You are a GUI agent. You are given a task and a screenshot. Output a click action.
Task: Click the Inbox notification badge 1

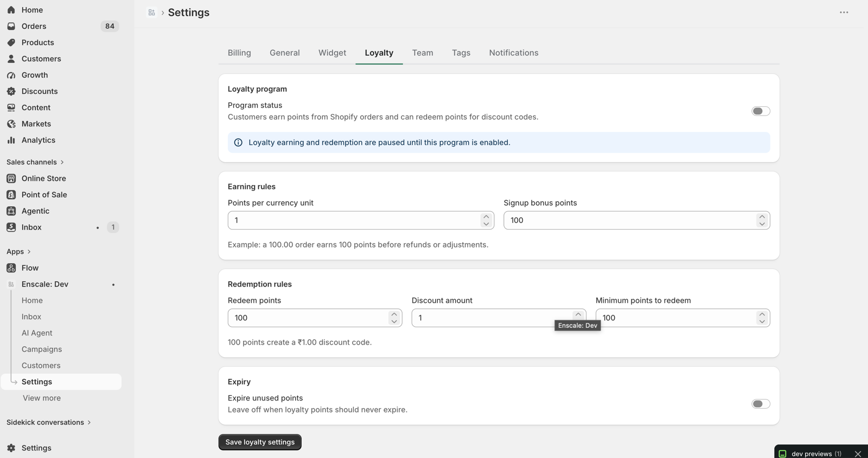113,227
